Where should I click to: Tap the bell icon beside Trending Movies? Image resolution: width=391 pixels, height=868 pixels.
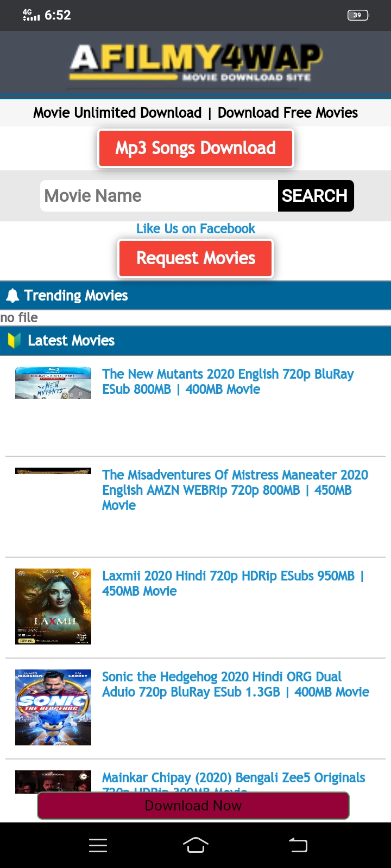12,295
